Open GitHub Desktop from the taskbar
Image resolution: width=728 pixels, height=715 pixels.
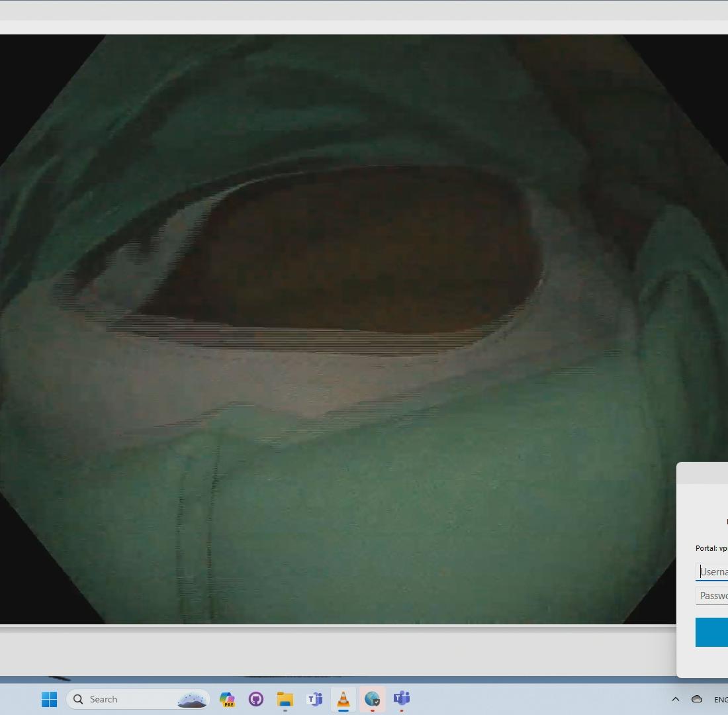point(256,699)
